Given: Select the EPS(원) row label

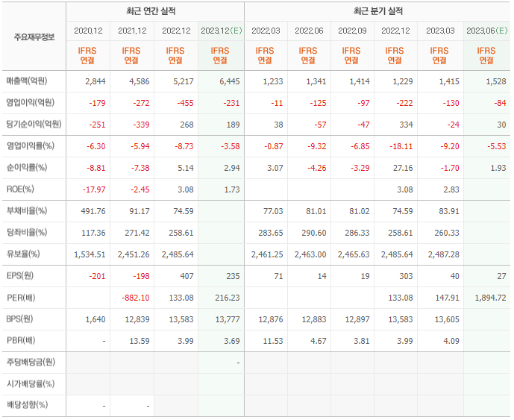Looking at the screenshot, I should click(20, 276).
